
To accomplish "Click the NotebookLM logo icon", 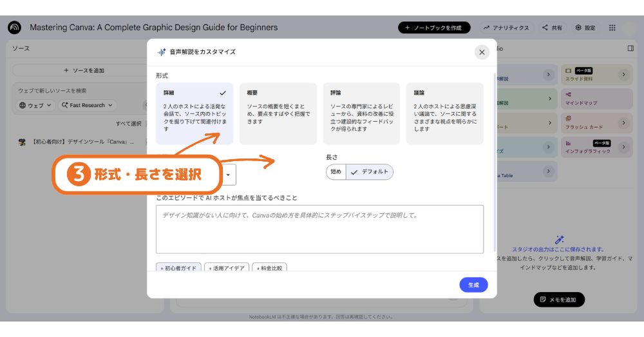I will point(14,28).
